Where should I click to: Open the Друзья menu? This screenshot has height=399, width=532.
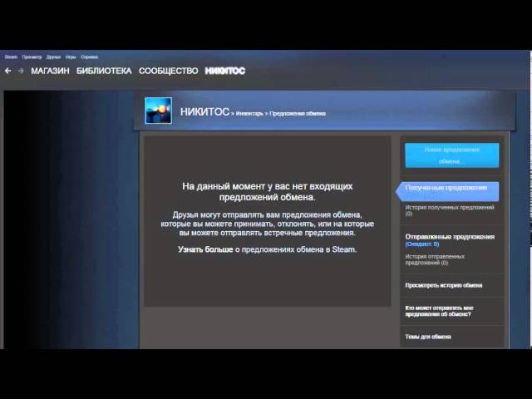[x=53, y=57]
